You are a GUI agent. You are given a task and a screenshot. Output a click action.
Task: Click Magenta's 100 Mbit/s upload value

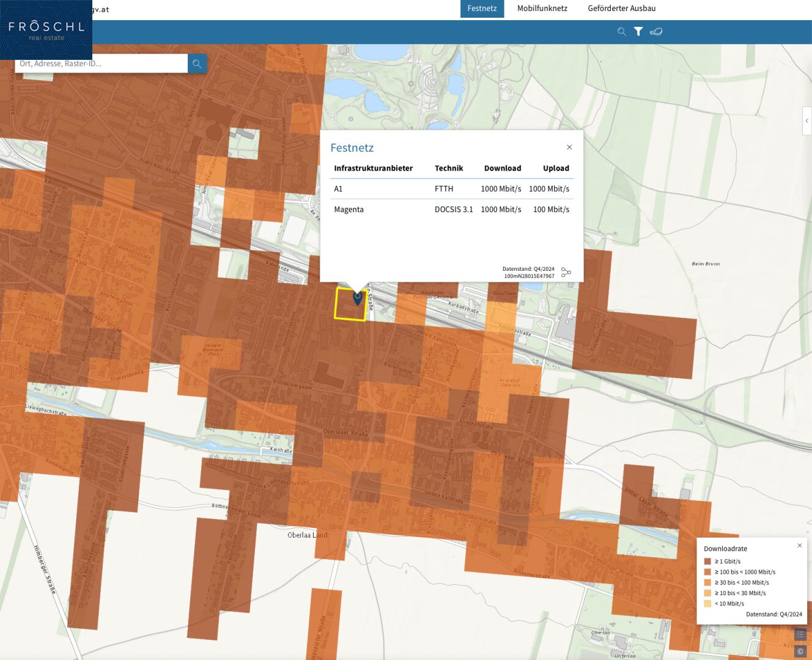pos(551,210)
